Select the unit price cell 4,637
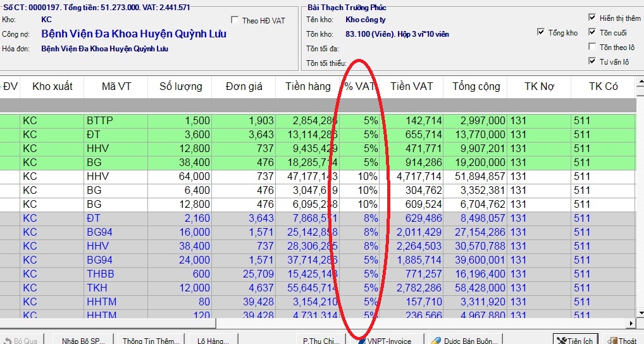The image size is (644, 344). coord(244,288)
